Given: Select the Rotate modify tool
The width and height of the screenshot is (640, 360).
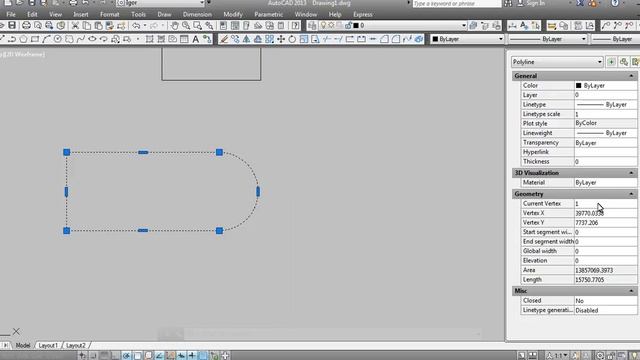Looking at the screenshot, I should (x=292, y=39).
